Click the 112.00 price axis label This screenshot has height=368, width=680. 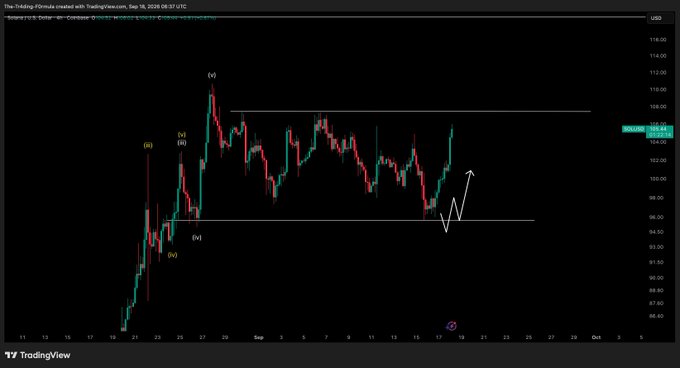658,72
